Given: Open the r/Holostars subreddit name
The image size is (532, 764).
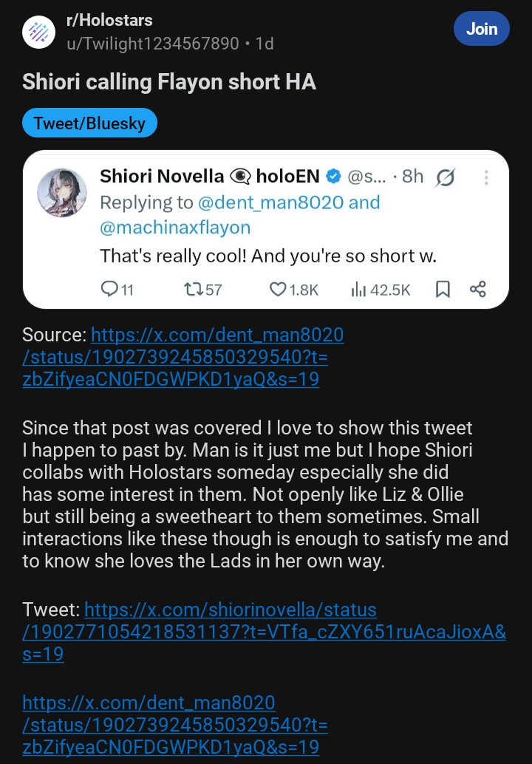Looking at the screenshot, I should coord(109,21).
